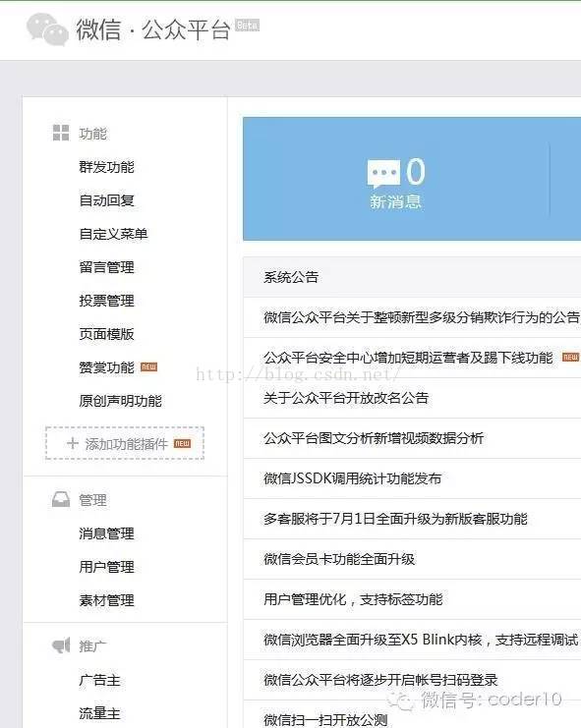
Task: Click the Beta badge beside 公众平台 title
Action: [x=247, y=26]
